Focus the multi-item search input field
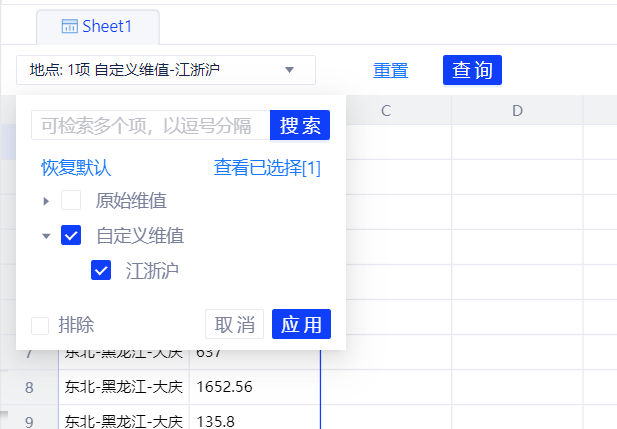617x429 pixels. (150, 125)
